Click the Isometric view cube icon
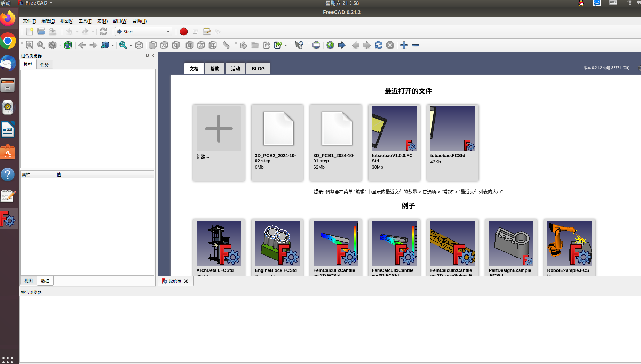The width and height of the screenshot is (641, 364). tap(139, 45)
